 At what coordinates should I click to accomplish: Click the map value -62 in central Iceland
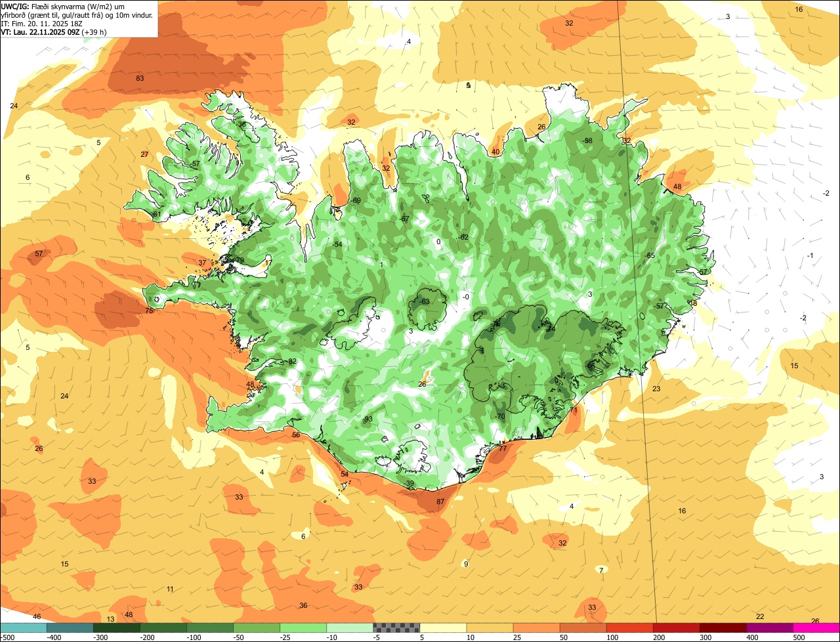(463, 237)
